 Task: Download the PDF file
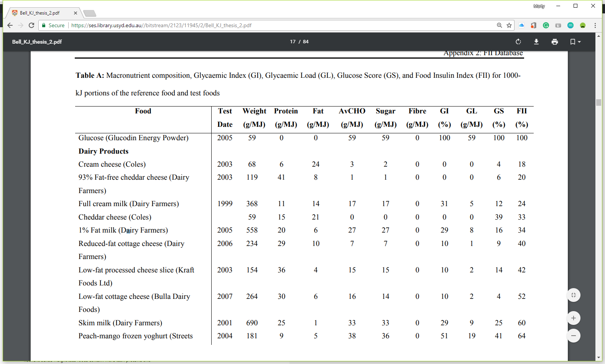click(536, 42)
